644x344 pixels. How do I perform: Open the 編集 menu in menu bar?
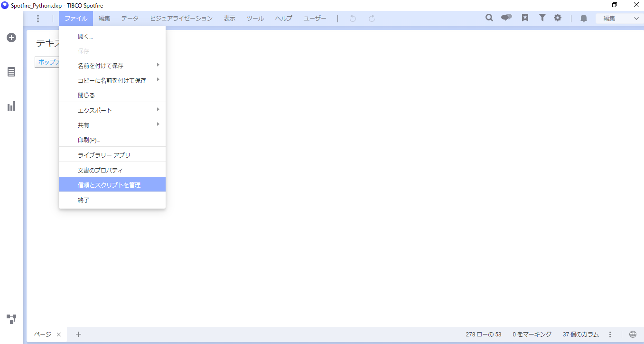(x=104, y=19)
